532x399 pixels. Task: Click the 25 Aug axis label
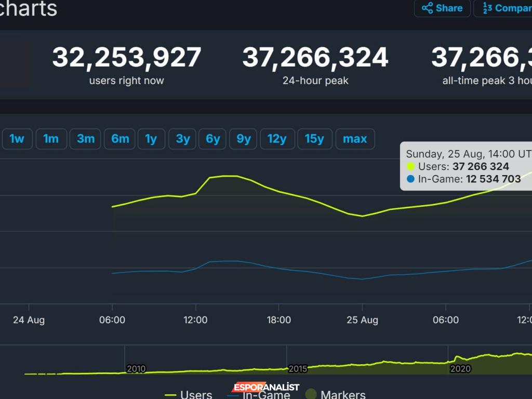coord(362,320)
